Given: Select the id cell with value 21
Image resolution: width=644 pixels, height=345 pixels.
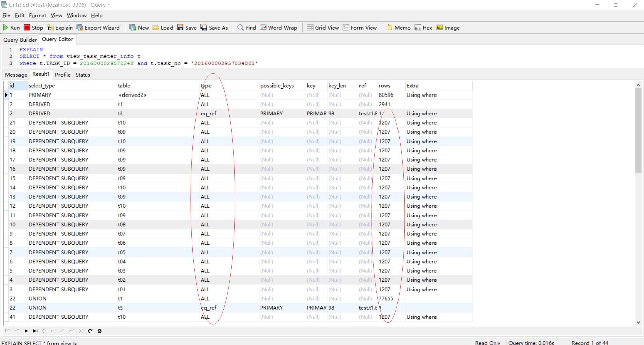Looking at the screenshot, I should click(18, 123).
